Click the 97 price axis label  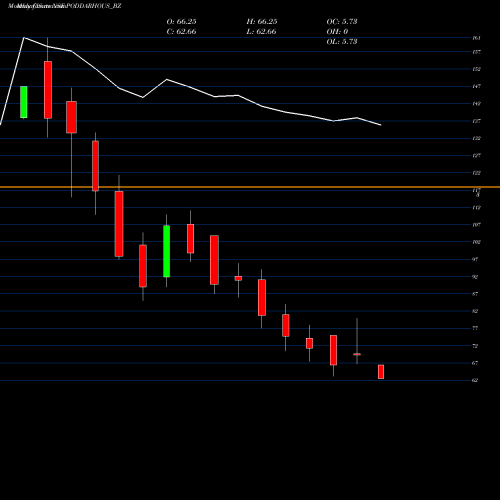coord(475,259)
